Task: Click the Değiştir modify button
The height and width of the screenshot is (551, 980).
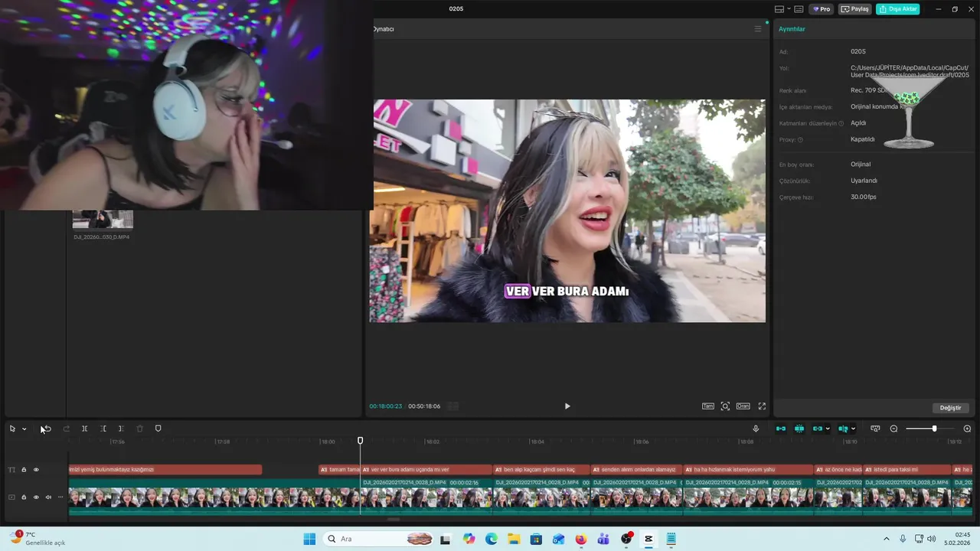Action: click(950, 408)
